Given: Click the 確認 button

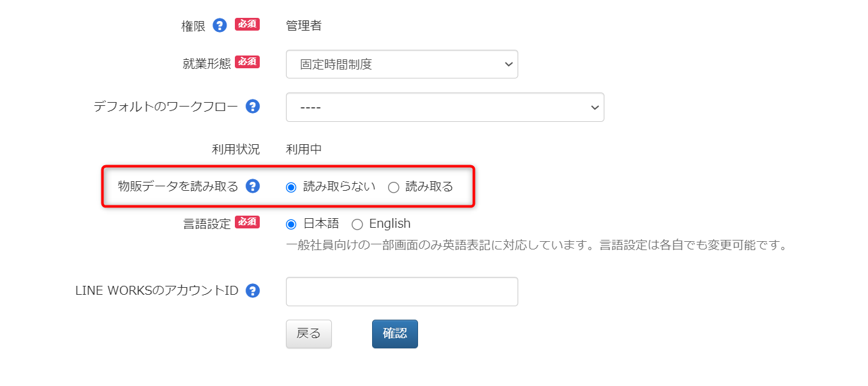Looking at the screenshot, I should click(x=395, y=334).
